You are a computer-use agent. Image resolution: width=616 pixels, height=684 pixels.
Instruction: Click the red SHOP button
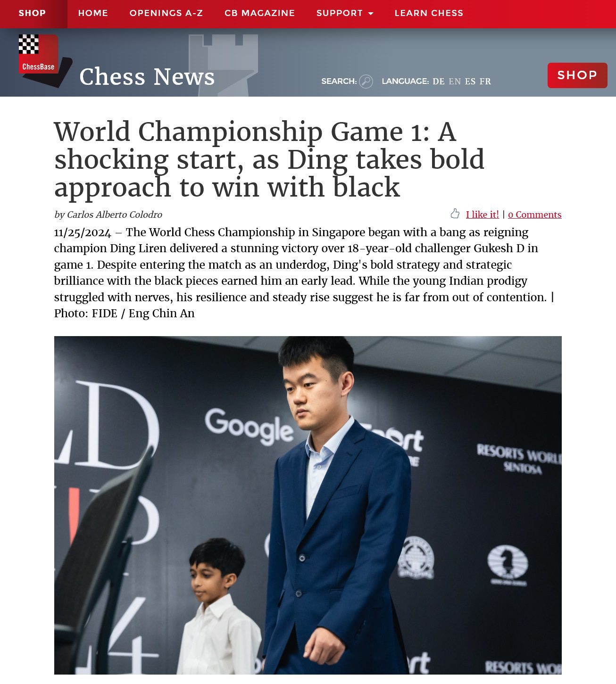pos(577,75)
